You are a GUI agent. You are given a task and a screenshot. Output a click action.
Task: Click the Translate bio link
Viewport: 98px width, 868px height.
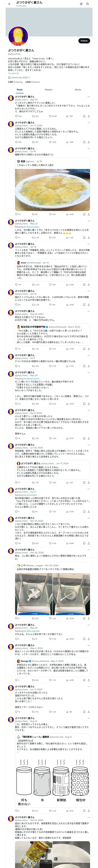pos(14,73)
